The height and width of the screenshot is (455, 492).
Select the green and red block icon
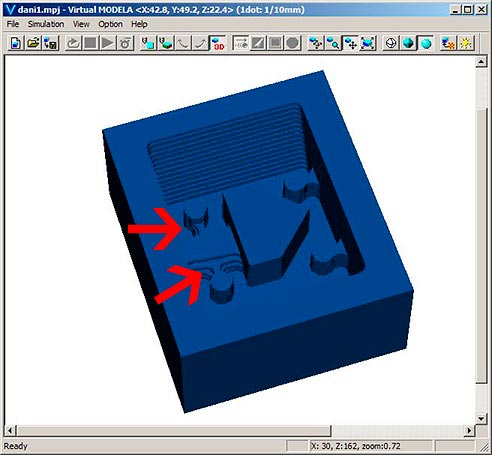[x=165, y=43]
